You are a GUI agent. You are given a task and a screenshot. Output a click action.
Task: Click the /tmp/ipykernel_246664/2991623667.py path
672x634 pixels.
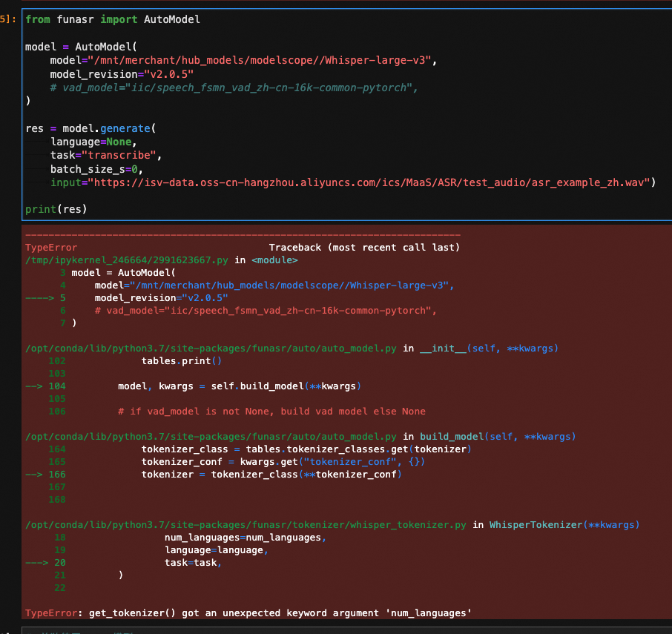click(126, 260)
